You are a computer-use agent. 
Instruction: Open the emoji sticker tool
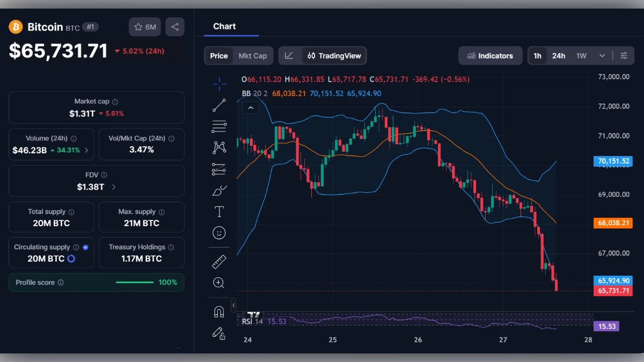219,232
